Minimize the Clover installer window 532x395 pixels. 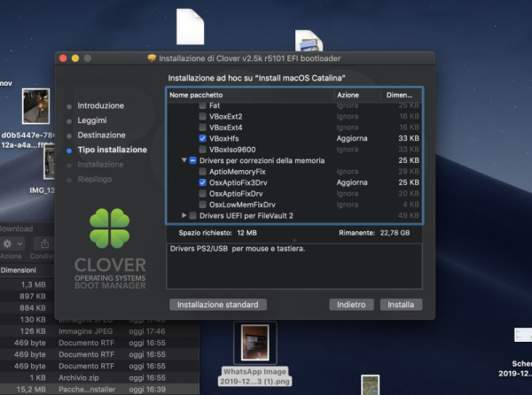pos(75,58)
